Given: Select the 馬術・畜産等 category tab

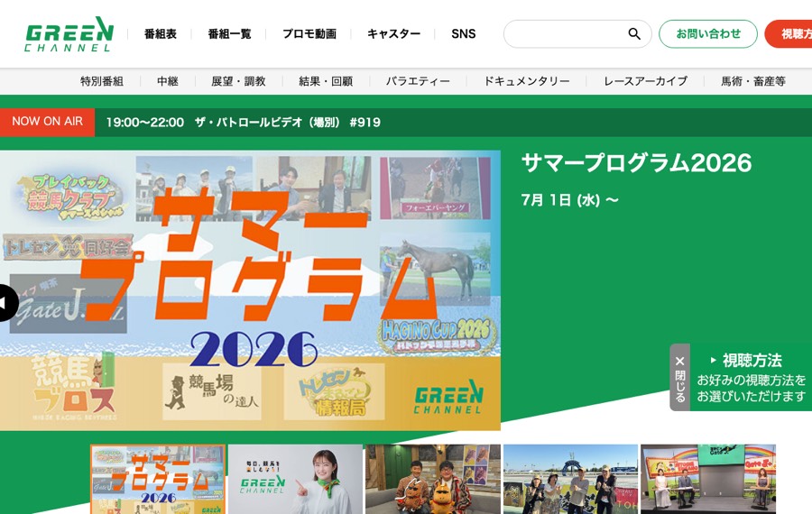Looking at the screenshot, I should click(x=753, y=81).
